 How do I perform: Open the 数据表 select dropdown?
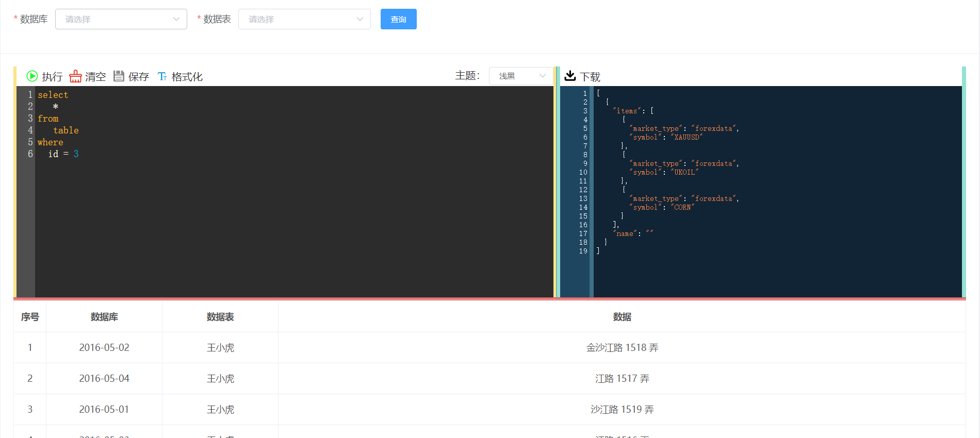point(304,19)
